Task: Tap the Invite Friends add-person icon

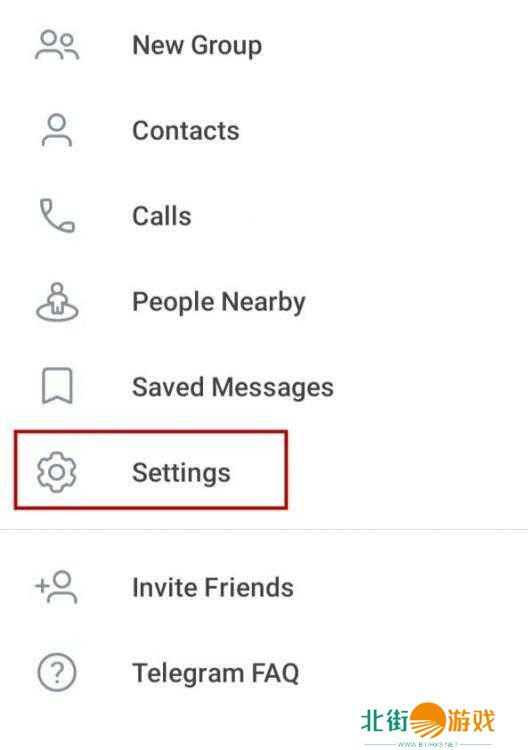Action: click(56, 587)
